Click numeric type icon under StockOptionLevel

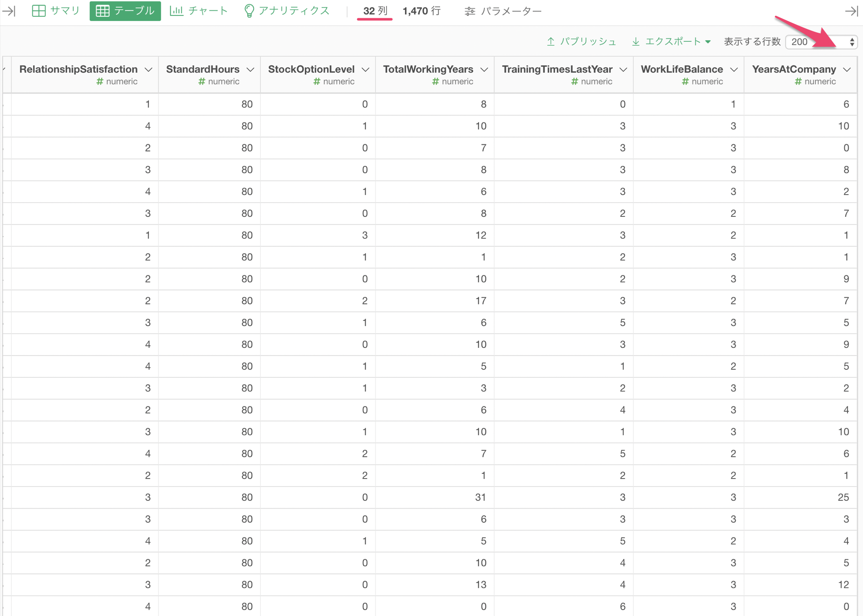[x=317, y=82]
